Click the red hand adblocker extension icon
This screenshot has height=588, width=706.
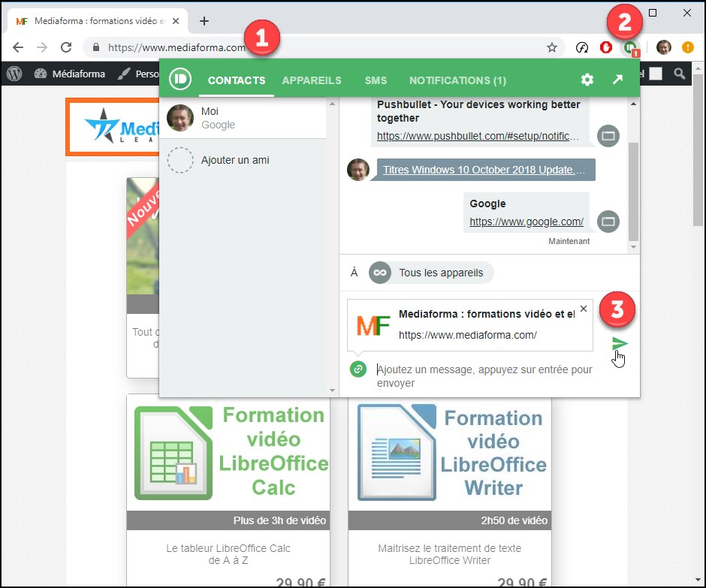(606, 47)
